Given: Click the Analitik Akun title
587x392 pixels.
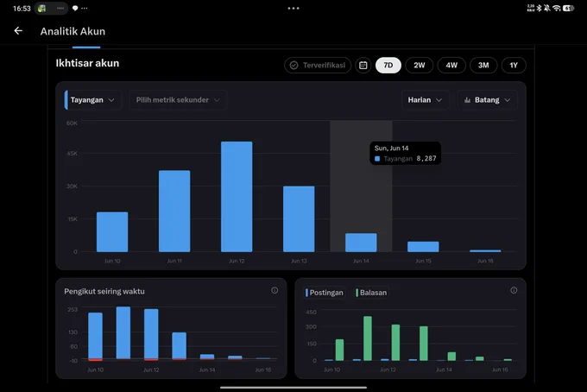Looking at the screenshot, I should click(73, 31).
